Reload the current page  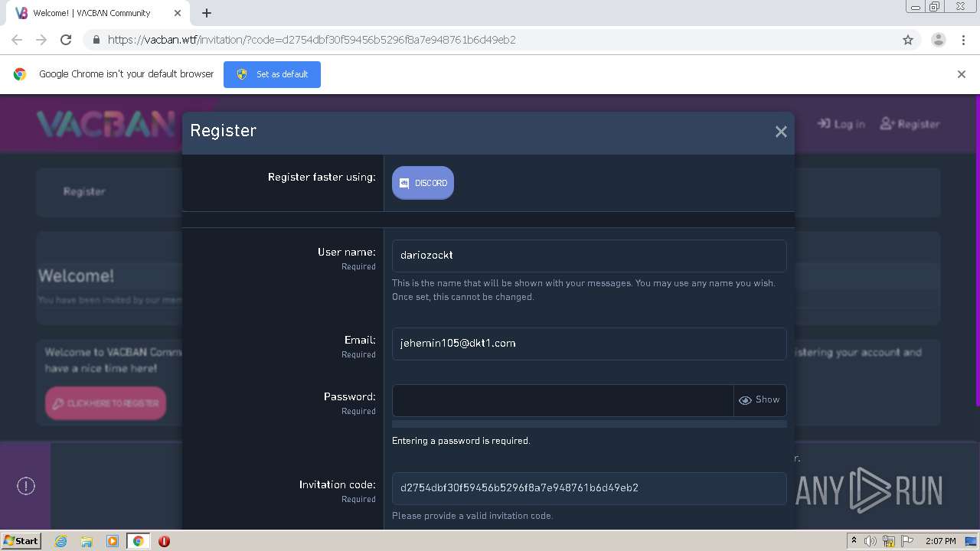click(66, 40)
